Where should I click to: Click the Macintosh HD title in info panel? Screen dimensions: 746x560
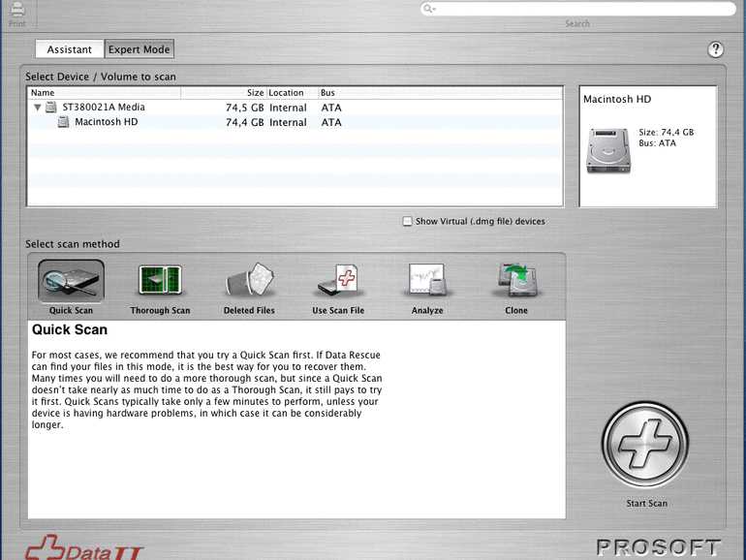[x=617, y=99]
